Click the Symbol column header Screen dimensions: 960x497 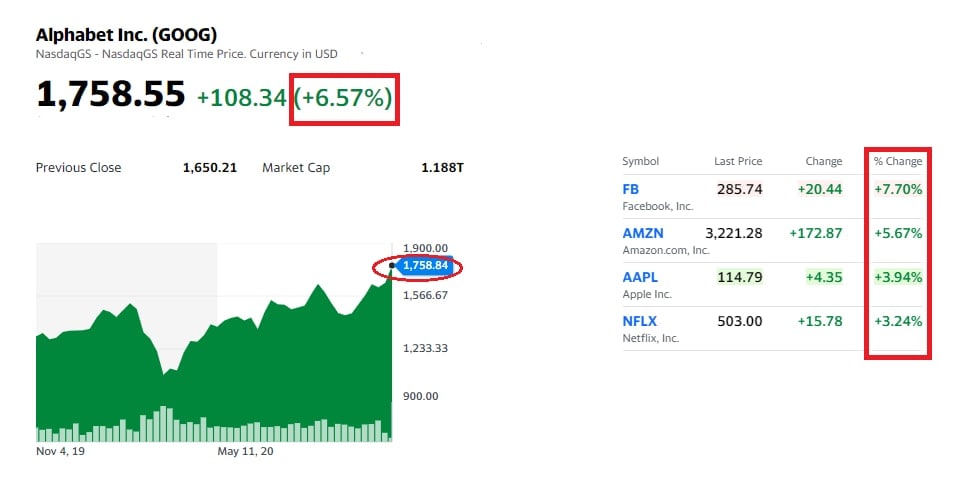pyautogui.click(x=640, y=161)
